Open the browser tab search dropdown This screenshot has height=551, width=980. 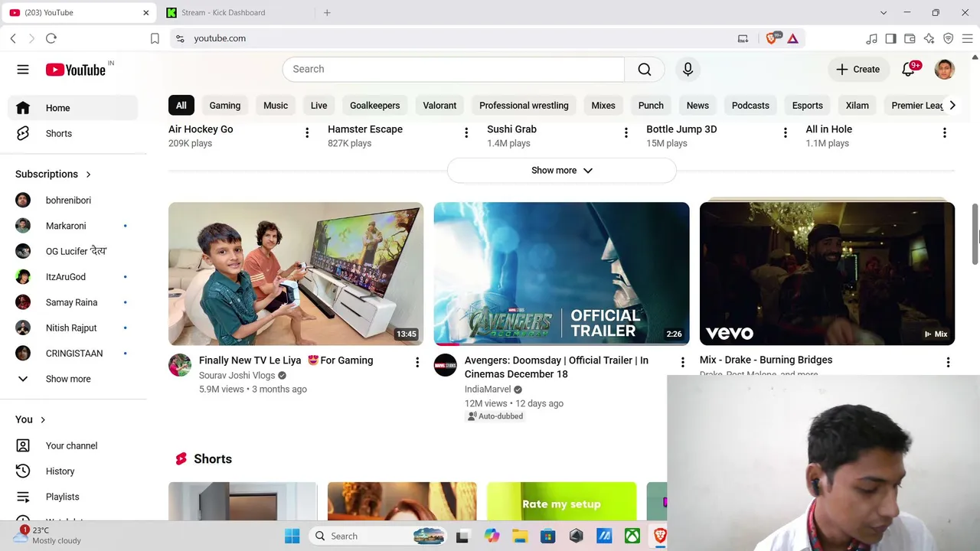coord(884,12)
